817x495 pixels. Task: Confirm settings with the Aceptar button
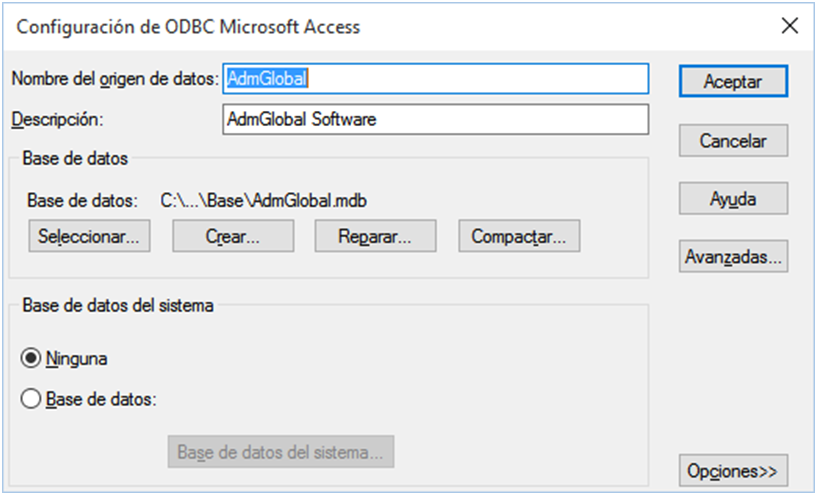(x=733, y=81)
